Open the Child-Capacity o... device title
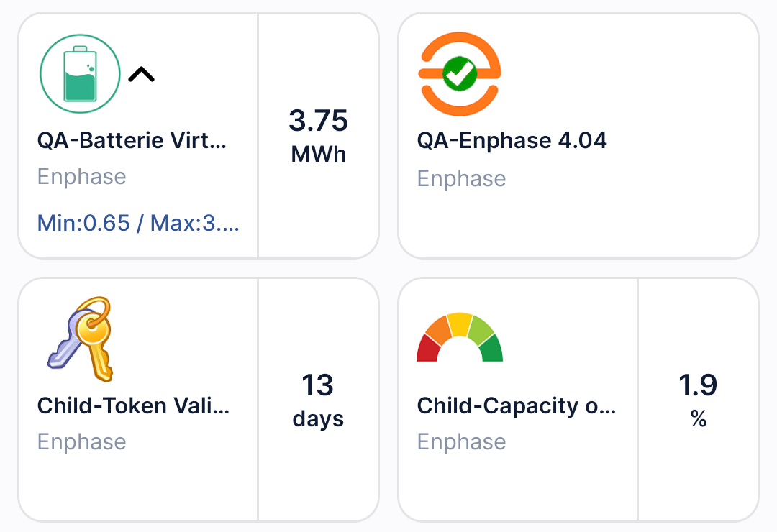This screenshot has width=777, height=532. [516, 405]
